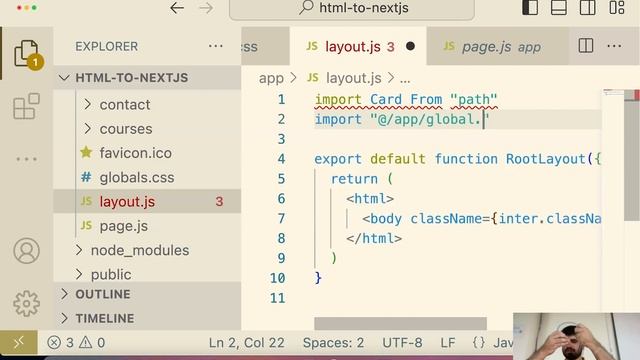The width and height of the screenshot is (640, 360).
Task: Go forward with the right arrow
Action: tap(206, 8)
